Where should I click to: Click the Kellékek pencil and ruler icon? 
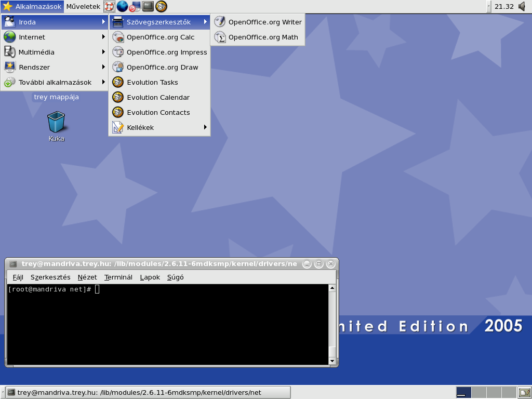(118, 127)
